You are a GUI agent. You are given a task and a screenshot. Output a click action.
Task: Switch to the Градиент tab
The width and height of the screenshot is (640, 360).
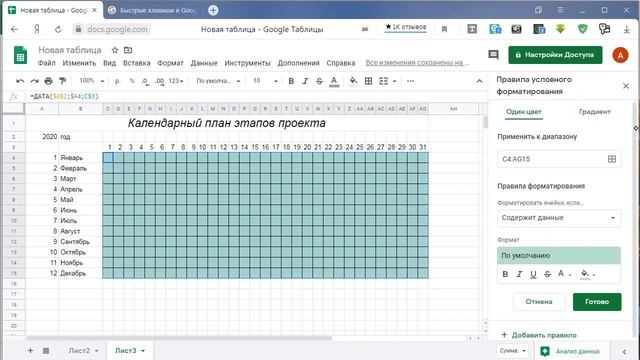click(595, 111)
